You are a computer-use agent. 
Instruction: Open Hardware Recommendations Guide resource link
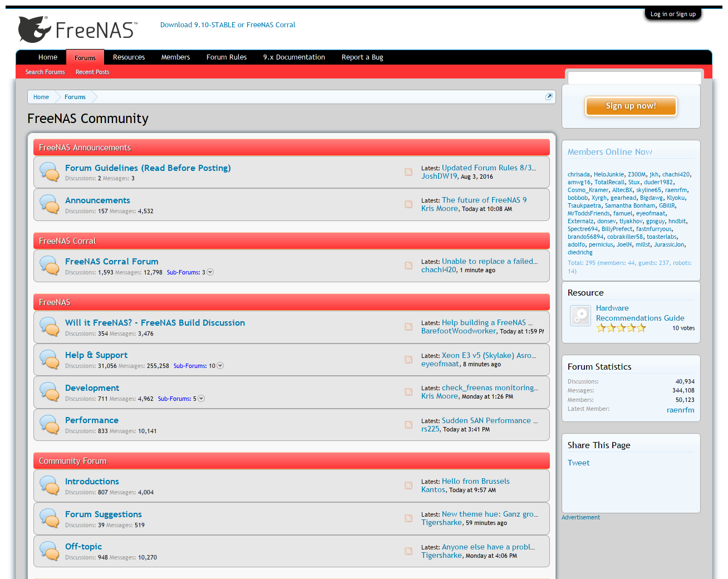(x=640, y=313)
